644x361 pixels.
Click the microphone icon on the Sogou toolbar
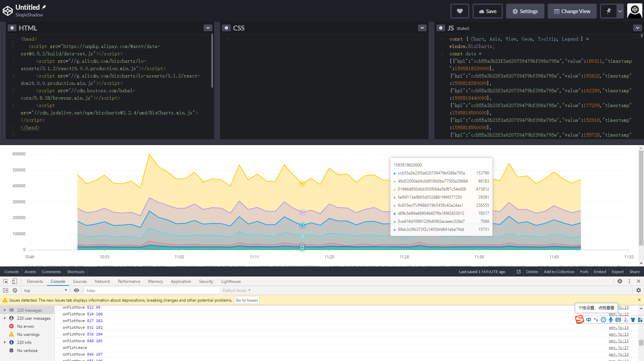click(611, 320)
